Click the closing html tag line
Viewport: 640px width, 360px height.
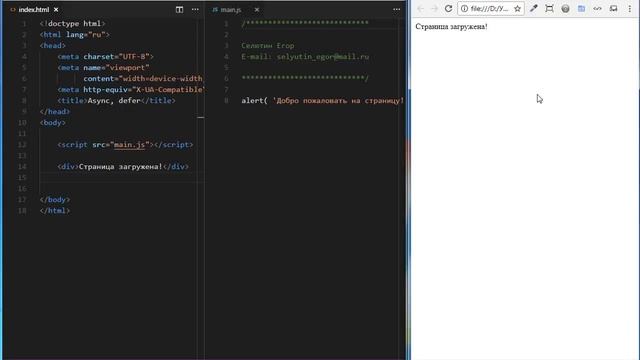(x=55, y=211)
